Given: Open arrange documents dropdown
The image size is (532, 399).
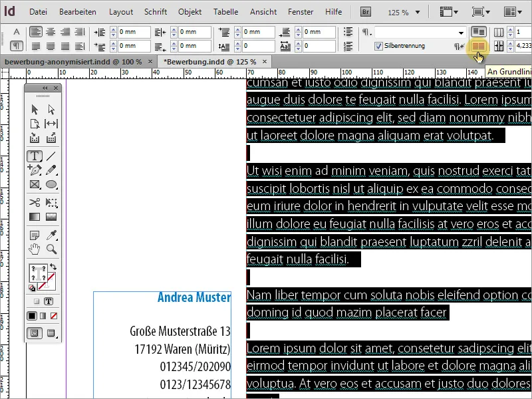Looking at the screenshot, I should 512,12.
